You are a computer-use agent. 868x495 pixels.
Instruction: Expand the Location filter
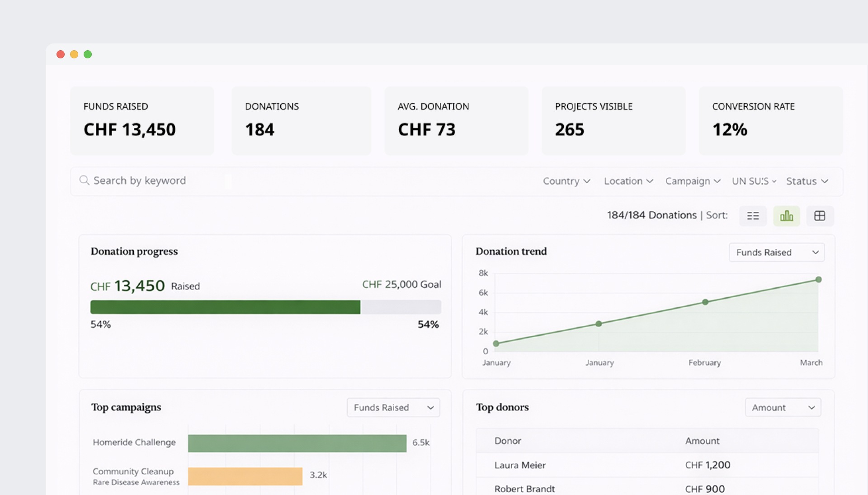628,181
